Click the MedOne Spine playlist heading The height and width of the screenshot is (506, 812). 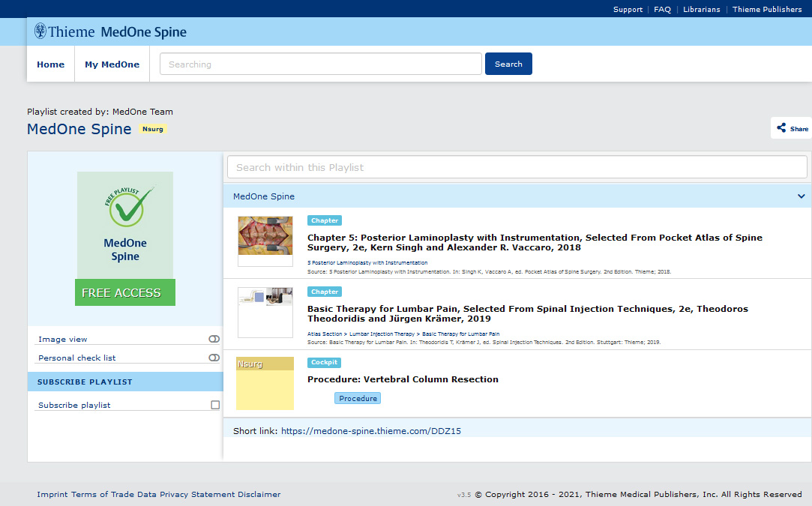[79, 129]
